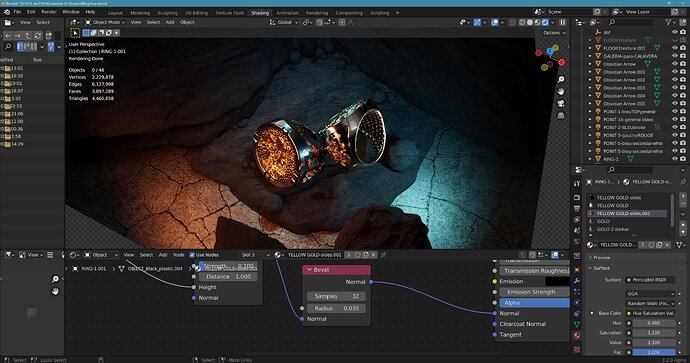This screenshot has width=690, height=363.
Task: Toggle the Use Nodes checkbox
Action: click(x=192, y=255)
